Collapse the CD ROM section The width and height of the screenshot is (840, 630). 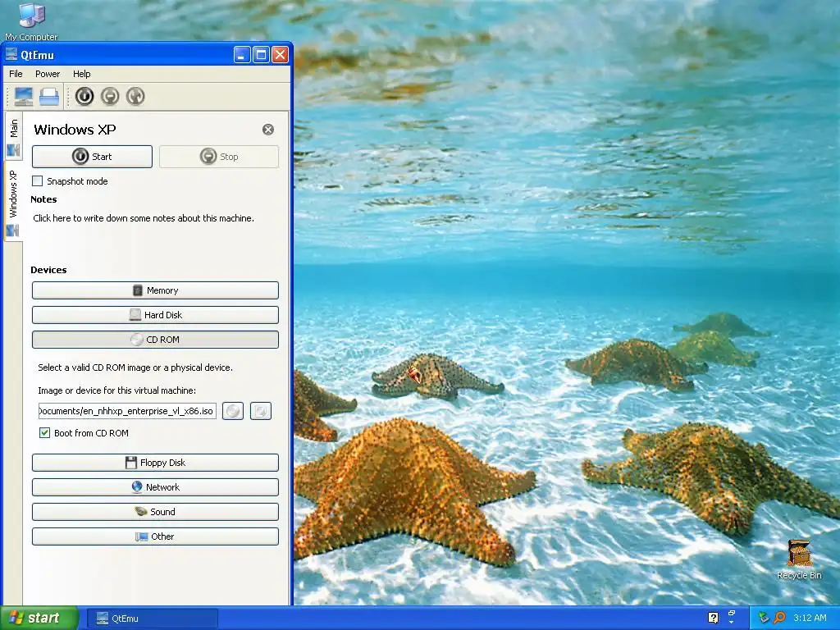(x=155, y=340)
